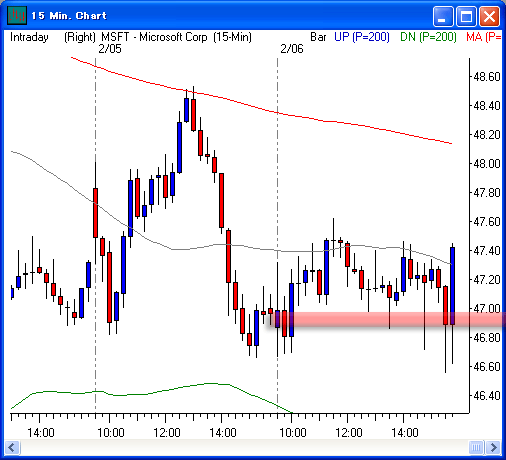Click the UP (P=200) legend label
Image resolution: width=506 pixels, height=460 pixels.
362,37
